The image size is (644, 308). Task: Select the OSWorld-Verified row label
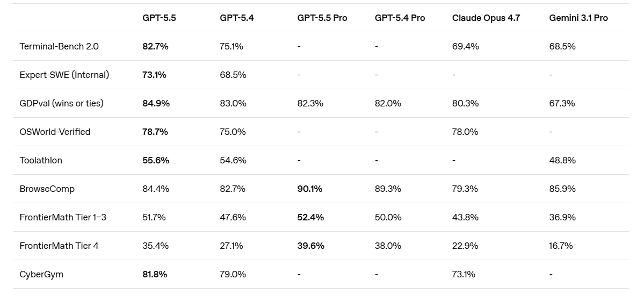[55, 132]
